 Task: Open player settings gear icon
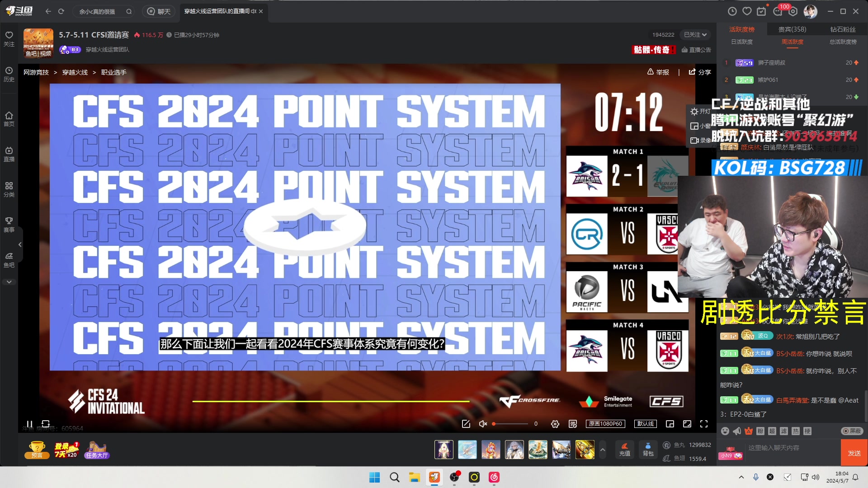[x=555, y=424]
